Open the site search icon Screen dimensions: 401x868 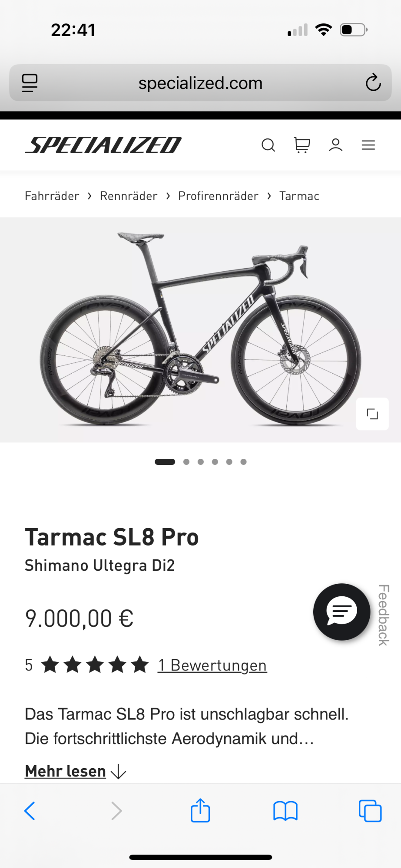click(x=268, y=145)
